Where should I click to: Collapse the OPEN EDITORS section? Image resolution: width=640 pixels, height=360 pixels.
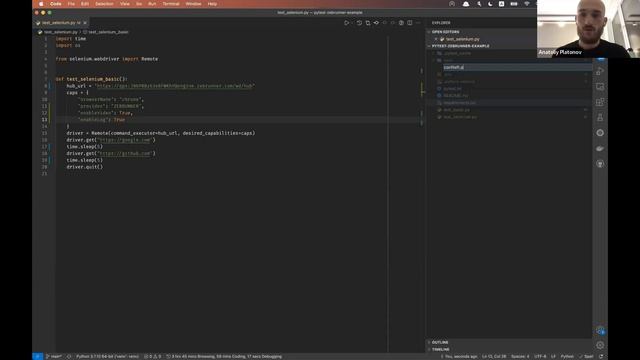(x=445, y=31)
